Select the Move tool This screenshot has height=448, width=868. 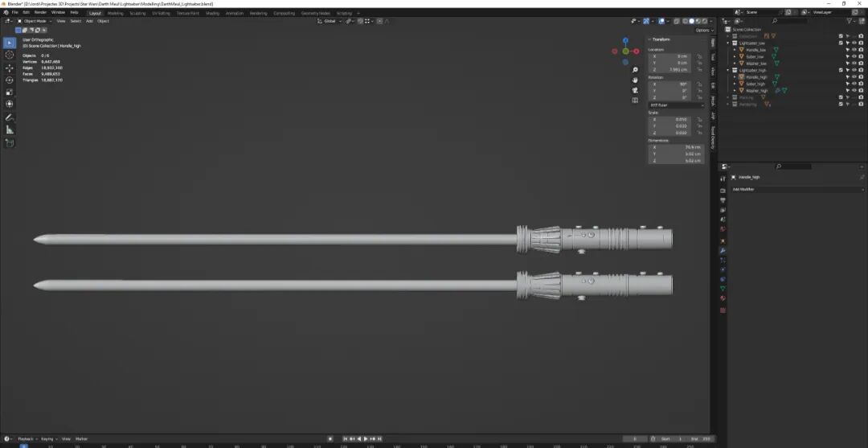(10, 68)
